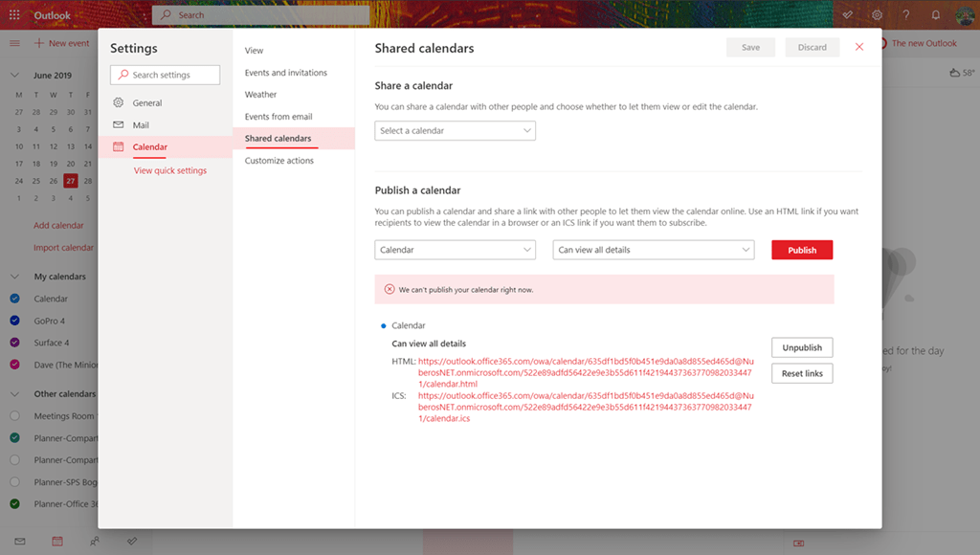The image size is (980, 555).
Task: Open Can view all details permission dropdown
Action: coord(653,250)
